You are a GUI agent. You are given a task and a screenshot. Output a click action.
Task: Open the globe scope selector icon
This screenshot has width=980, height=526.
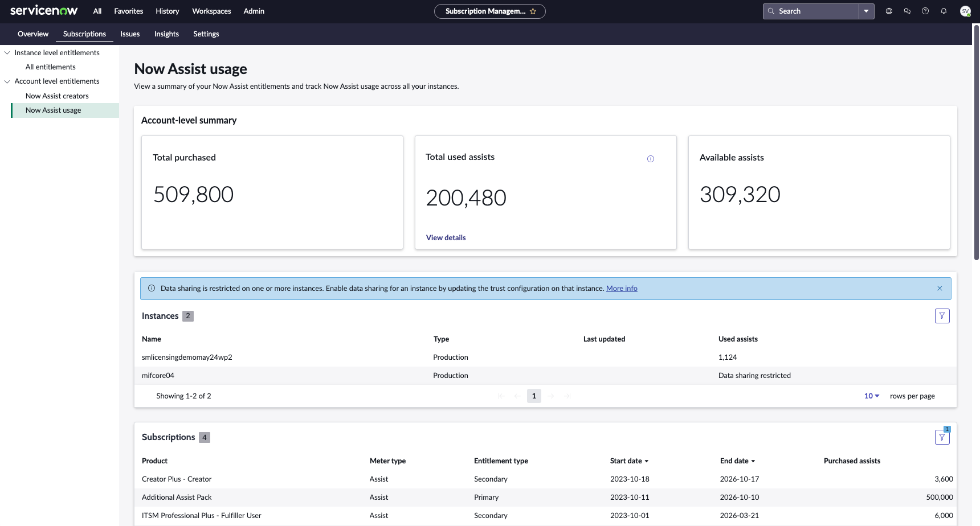(889, 11)
